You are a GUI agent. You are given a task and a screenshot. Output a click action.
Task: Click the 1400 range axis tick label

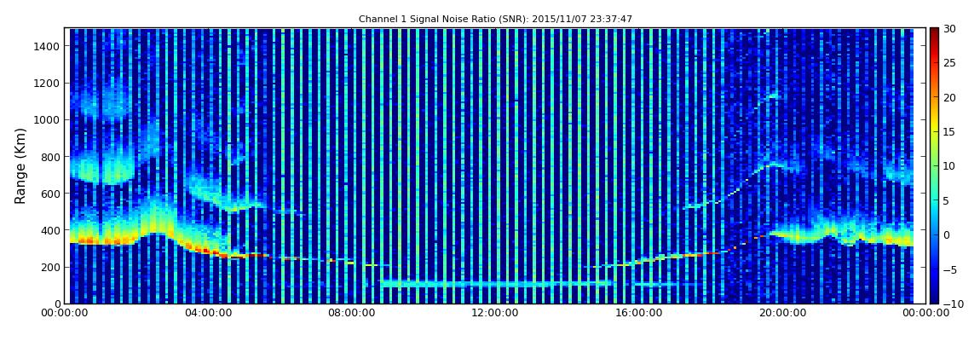[x=48, y=46]
